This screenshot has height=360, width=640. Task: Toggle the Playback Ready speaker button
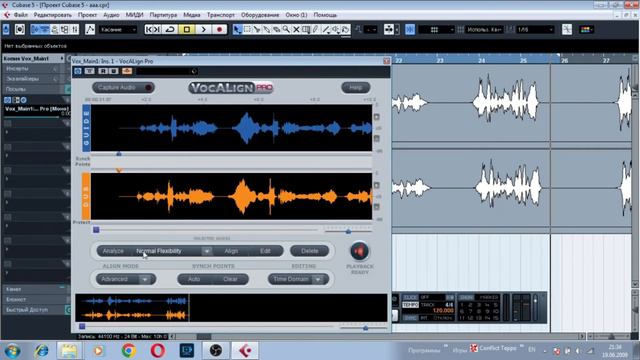click(359, 251)
